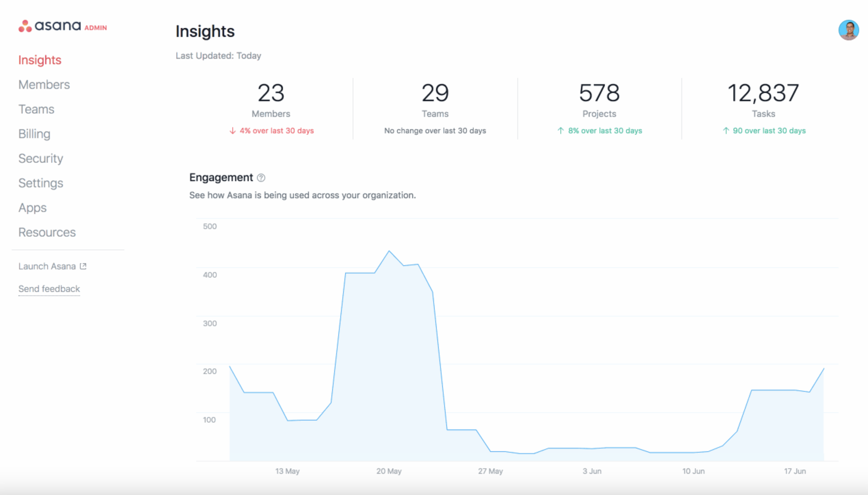Open the user profile avatar
The height and width of the screenshot is (495, 868).
pos(848,30)
